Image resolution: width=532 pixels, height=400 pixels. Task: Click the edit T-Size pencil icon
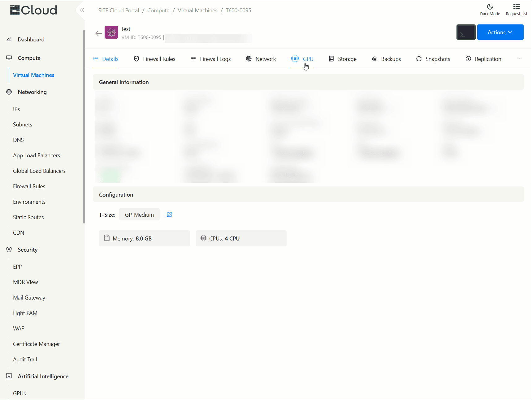[x=169, y=215]
